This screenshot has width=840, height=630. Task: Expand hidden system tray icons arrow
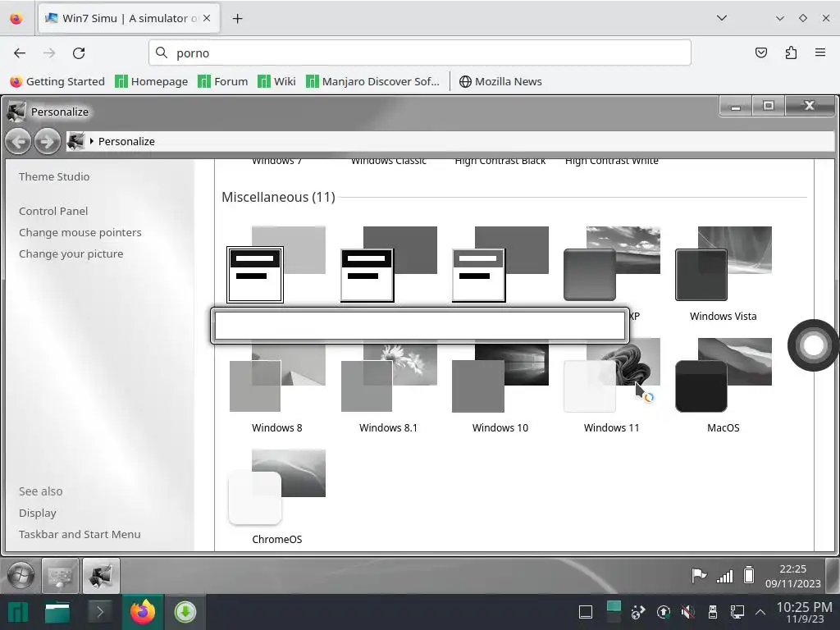(760, 612)
